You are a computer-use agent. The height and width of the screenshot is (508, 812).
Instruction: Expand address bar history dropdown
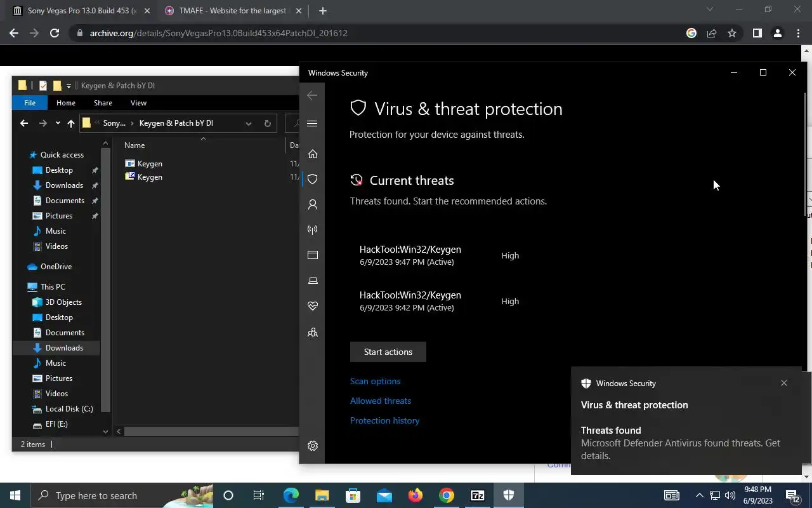click(249, 123)
